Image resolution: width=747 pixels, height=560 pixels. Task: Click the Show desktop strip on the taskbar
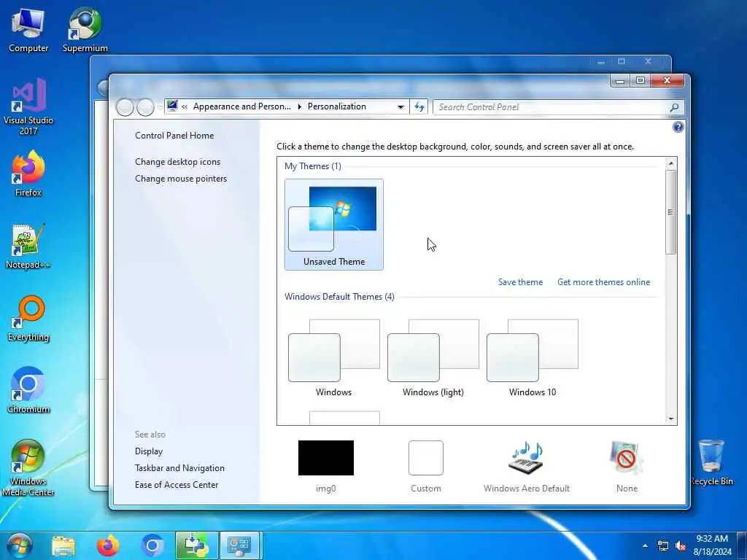point(742,545)
